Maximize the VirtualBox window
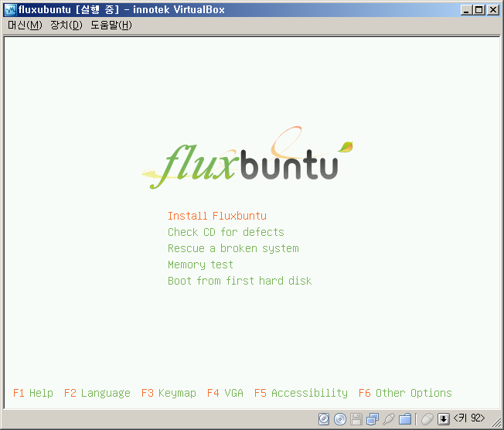This screenshot has width=504, height=430. (479, 10)
